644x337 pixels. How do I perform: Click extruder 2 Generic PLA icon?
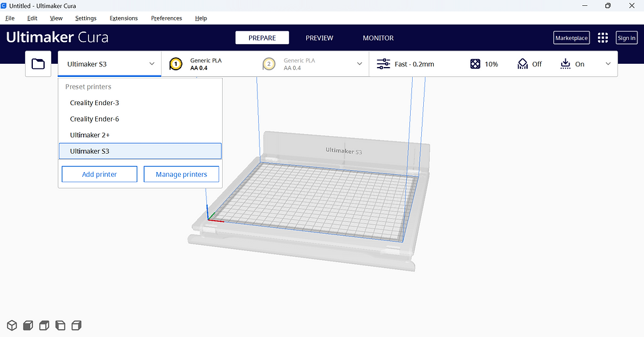[269, 64]
